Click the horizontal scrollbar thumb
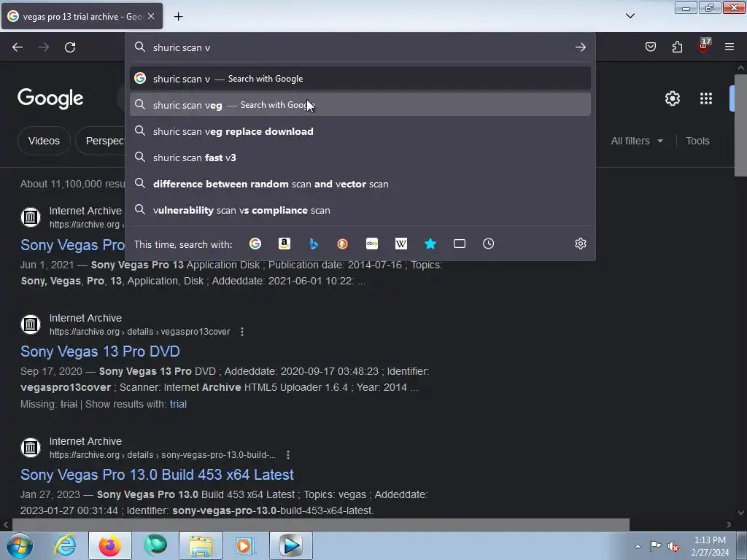Viewport: 747px width, 560px height. [321, 525]
